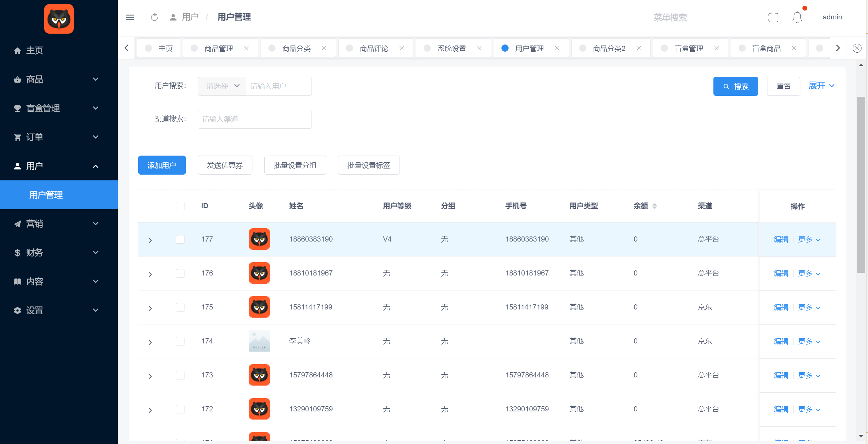
Task: Expand the row details for user 176
Action: 150,274
